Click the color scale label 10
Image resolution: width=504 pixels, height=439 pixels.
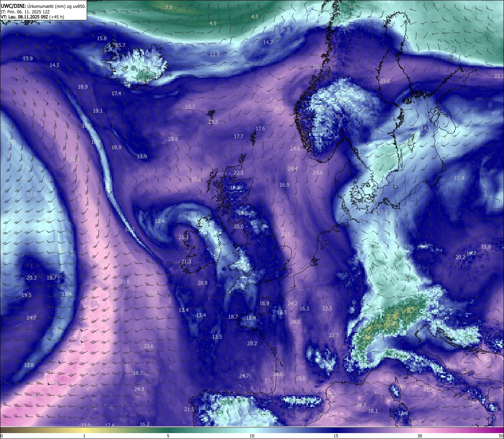coord(252,436)
